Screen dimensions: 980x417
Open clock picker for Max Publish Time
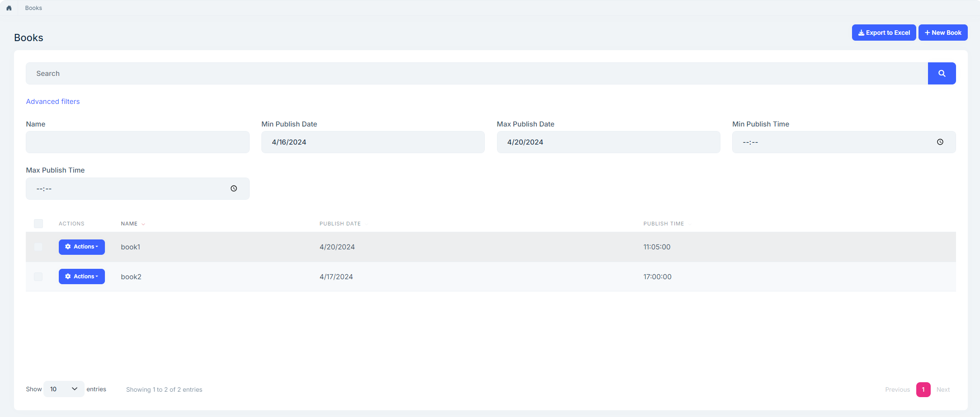[x=234, y=189]
